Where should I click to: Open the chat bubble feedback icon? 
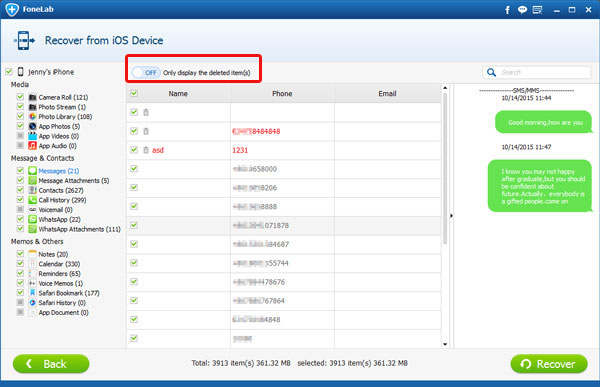pyautogui.click(x=522, y=10)
